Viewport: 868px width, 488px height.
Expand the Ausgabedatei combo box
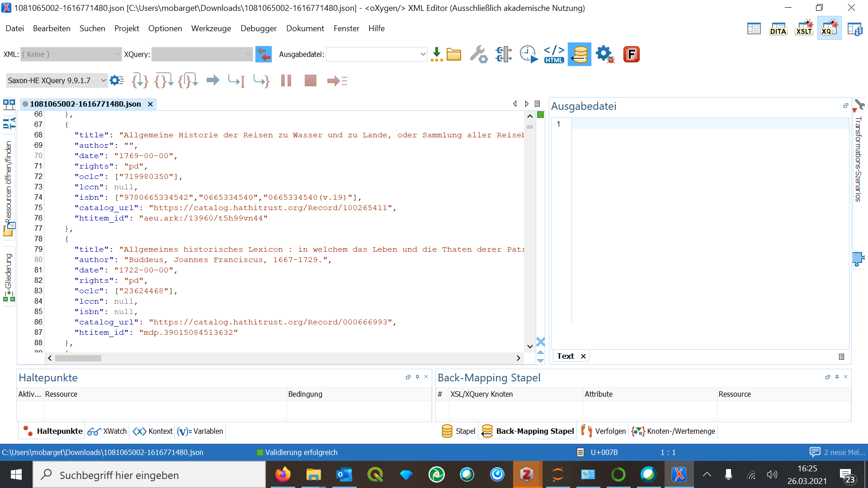pos(423,54)
